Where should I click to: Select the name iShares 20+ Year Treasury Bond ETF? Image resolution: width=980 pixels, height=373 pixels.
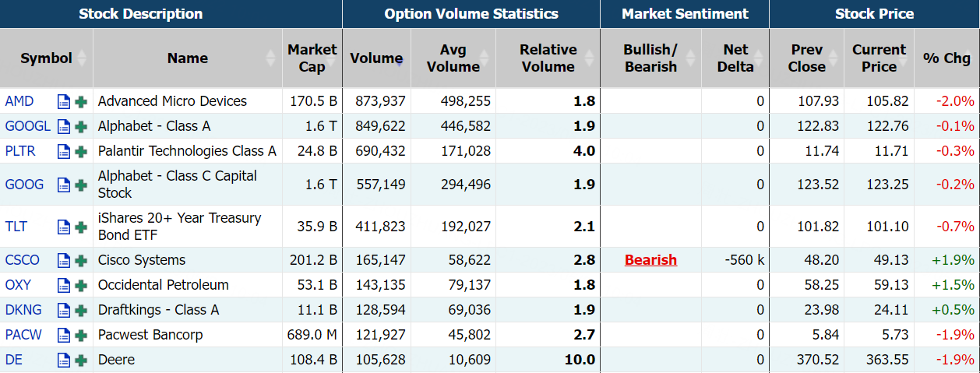(x=179, y=226)
